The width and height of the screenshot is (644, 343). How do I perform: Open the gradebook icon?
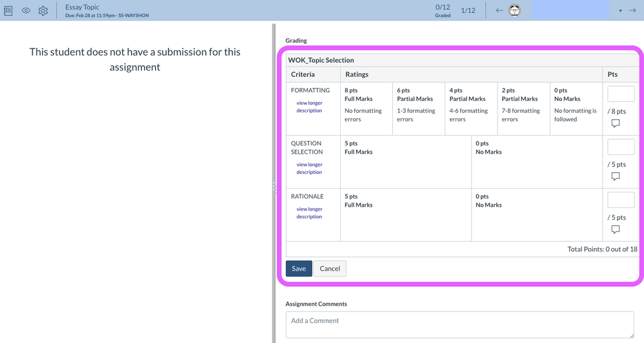[8, 11]
